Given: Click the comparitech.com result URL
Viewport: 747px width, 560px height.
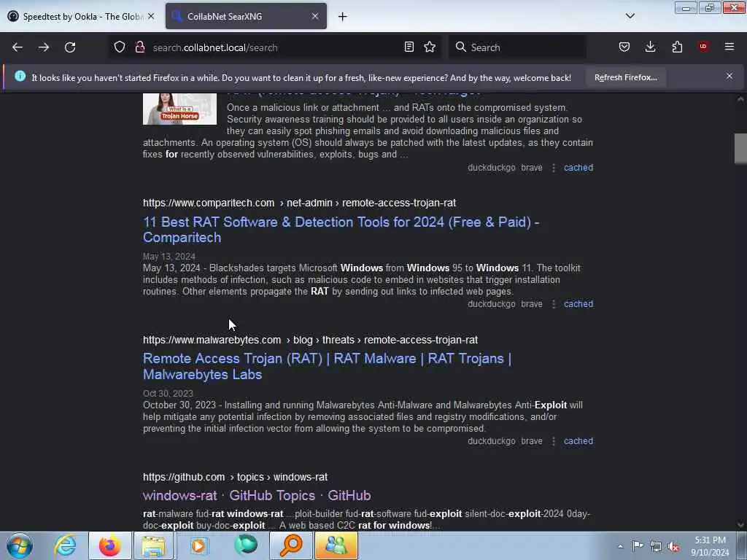Looking at the screenshot, I should (299, 203).
